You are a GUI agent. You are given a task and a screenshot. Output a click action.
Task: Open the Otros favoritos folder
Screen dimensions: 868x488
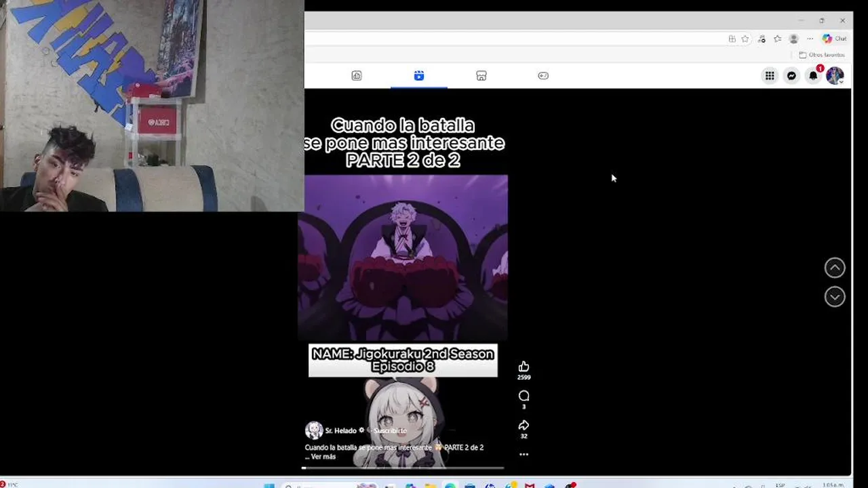(x=822, y=55)
